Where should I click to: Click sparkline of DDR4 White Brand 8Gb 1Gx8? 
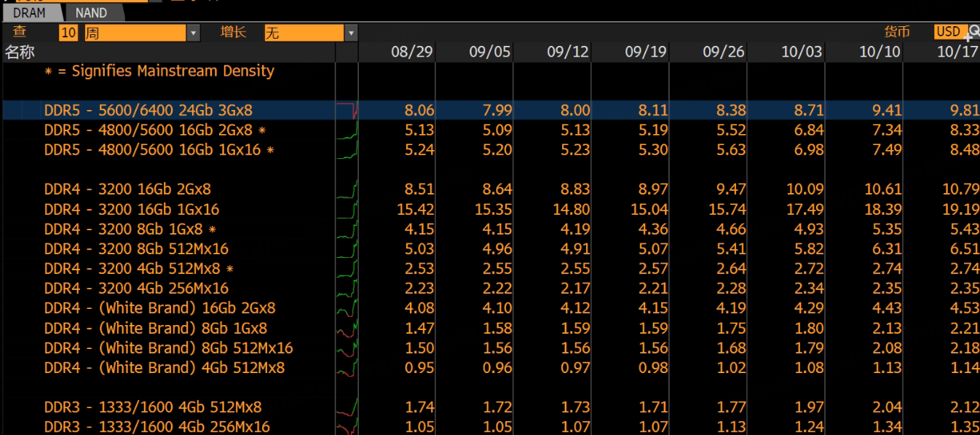pyautogui.click(x=347, y=329)
